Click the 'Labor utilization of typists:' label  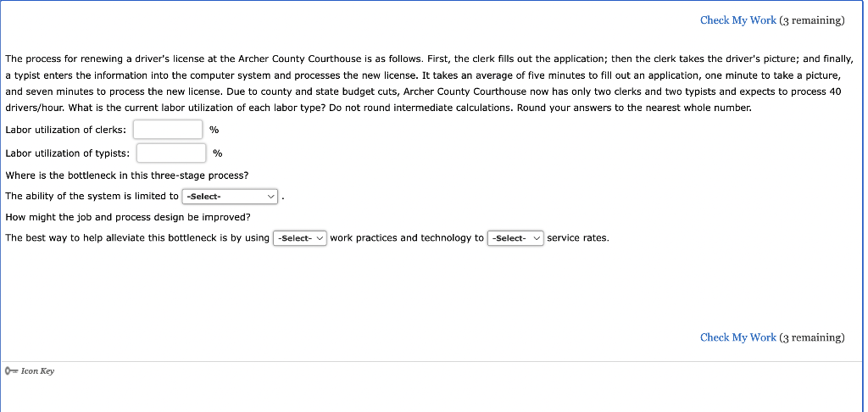tap(68, 153)
